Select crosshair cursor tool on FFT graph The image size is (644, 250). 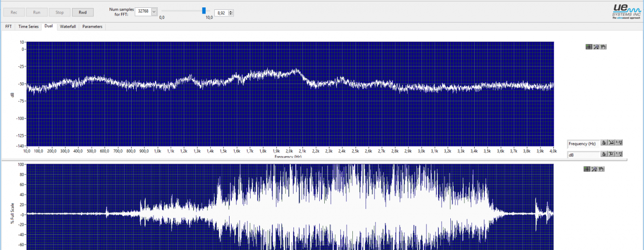[589, 47]
